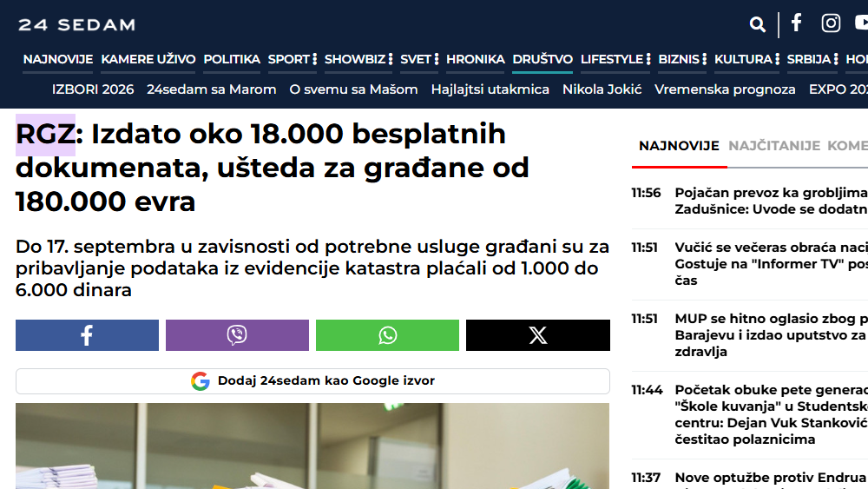Viewport: 868px width, 489px height.
Task: Open NAJNOVIJE in main navigation
Action: [58, 59]
